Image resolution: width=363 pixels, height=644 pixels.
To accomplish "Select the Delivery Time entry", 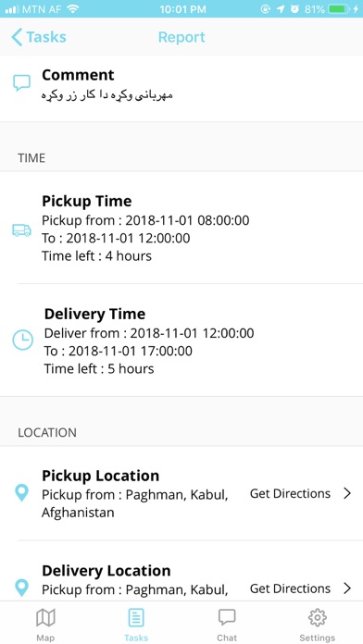I will [181, 341].
